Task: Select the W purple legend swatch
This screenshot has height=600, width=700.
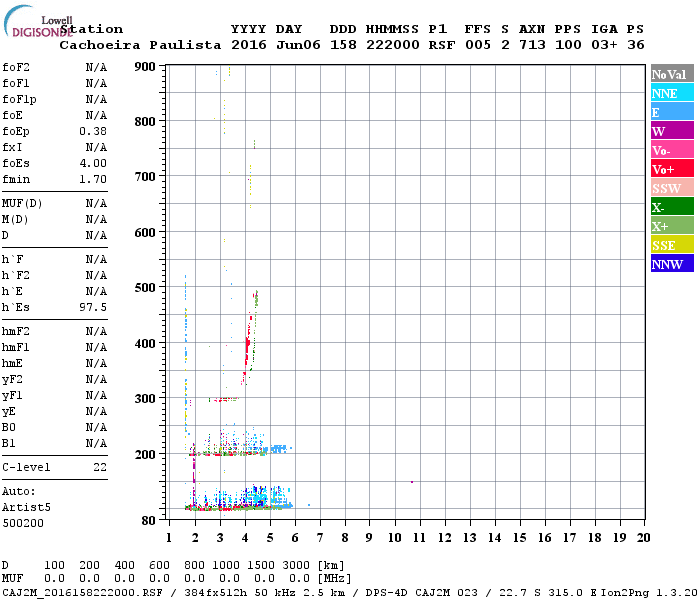Action: click(672, 131)
